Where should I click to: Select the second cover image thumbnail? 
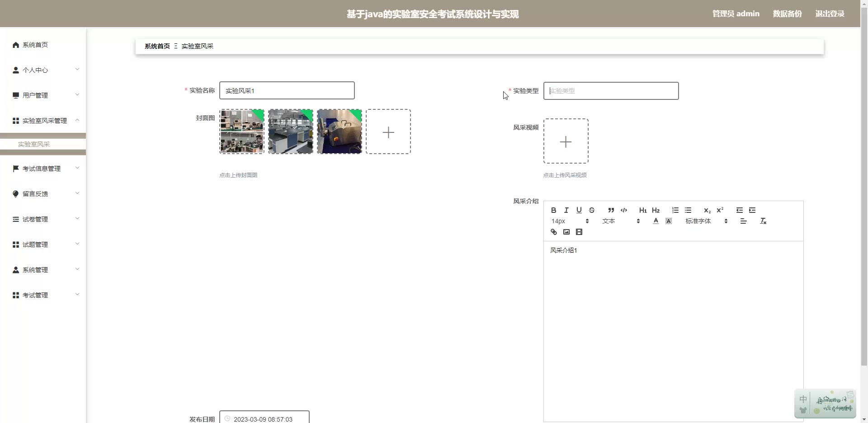click(291, 132)
